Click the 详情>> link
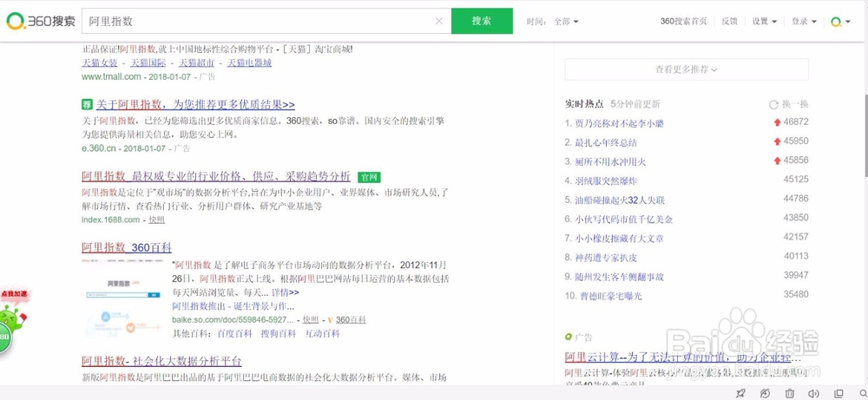Viewport: 868px width, 400px height. [285, 292]
